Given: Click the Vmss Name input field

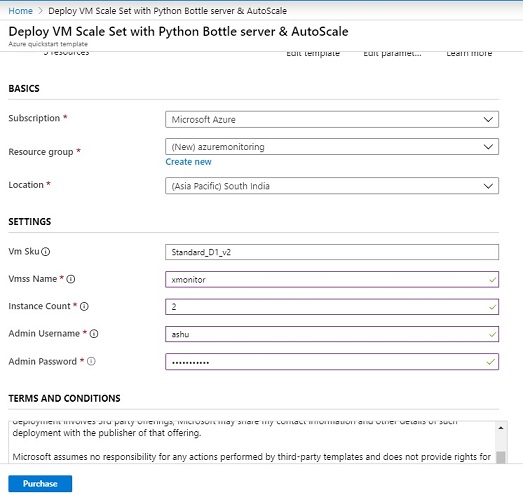Looking at the screenshot, I should [332, 280].
